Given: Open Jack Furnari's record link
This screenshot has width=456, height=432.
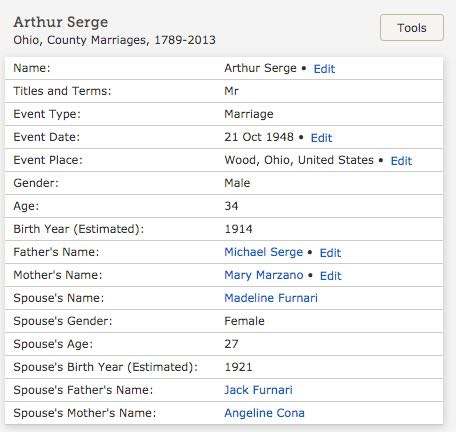Looking at the screenshot, I should tap(258, 390).
